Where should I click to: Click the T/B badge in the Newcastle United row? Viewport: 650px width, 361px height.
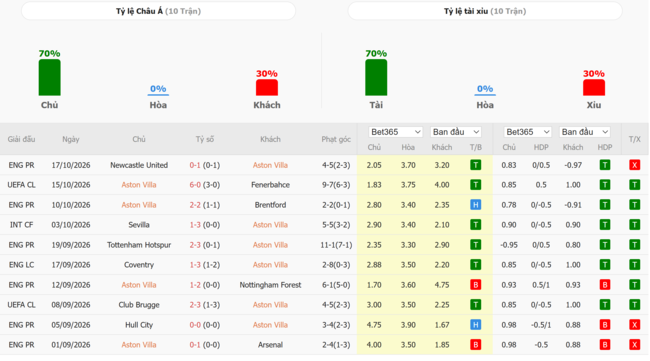click(475, 165)
